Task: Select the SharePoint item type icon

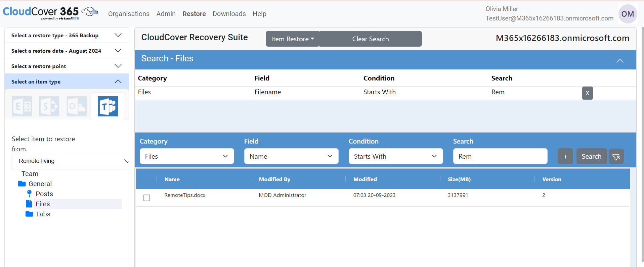Action: [49, 106]
